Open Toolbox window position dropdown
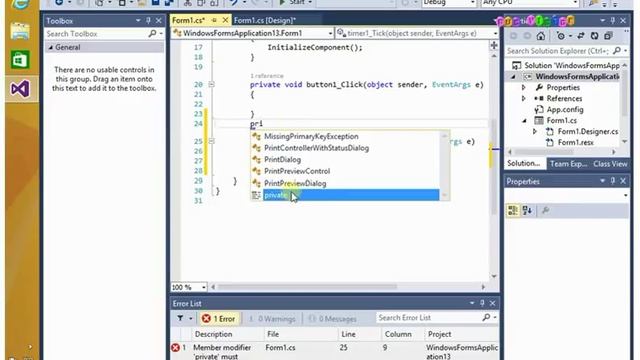640x360 pixels. pyautogui.click(x=138, y=20)
